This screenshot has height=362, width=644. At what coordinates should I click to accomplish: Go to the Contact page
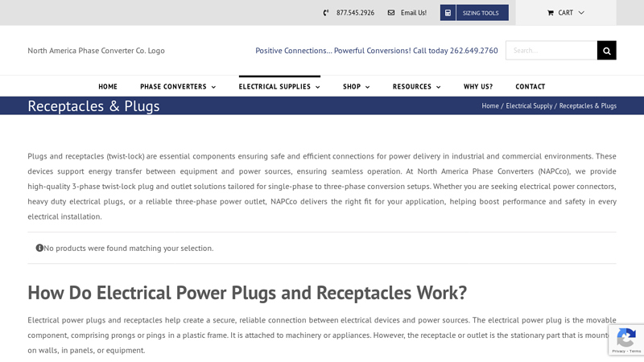point(530,87)
